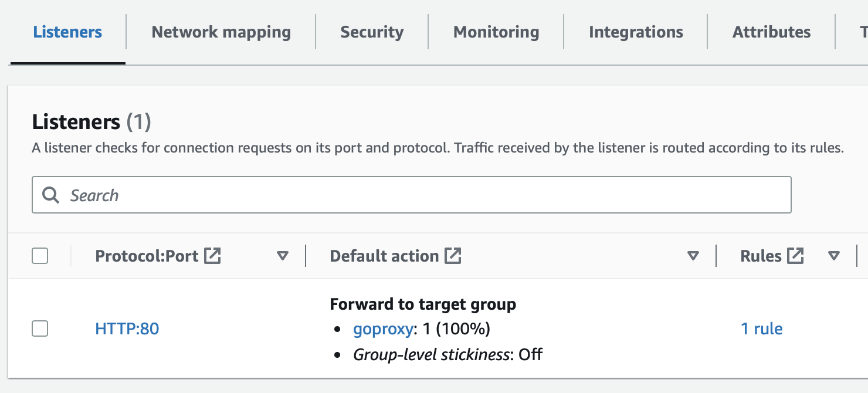The image size is (868, 393).
Task: Open the external link icon beside Rules
Action: pos(795,256)
